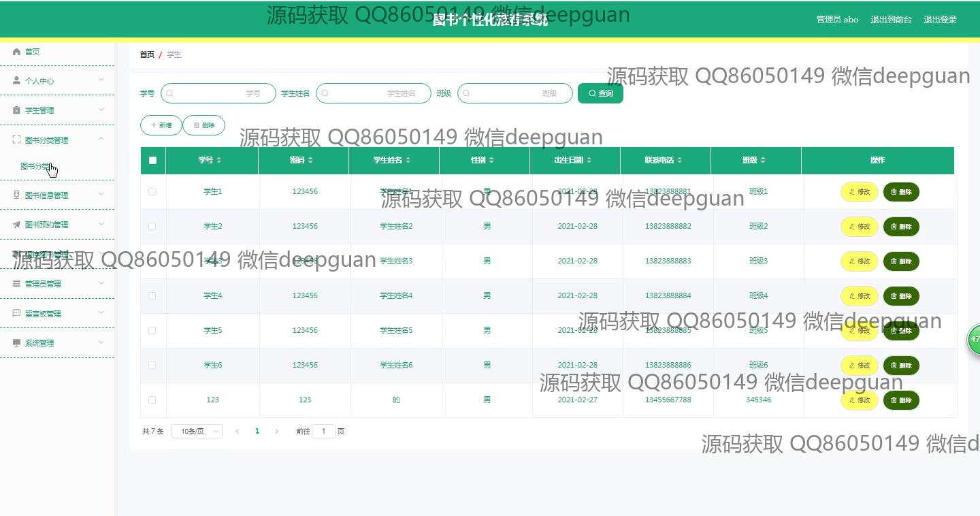Click the 留言板管理 chat bubble icon
This screenshot has width=980, height=516.
(x=17, y=314)
